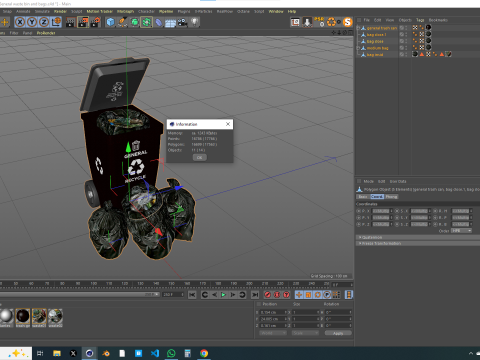Click Record Active Objects button

(x=267, y=295)
